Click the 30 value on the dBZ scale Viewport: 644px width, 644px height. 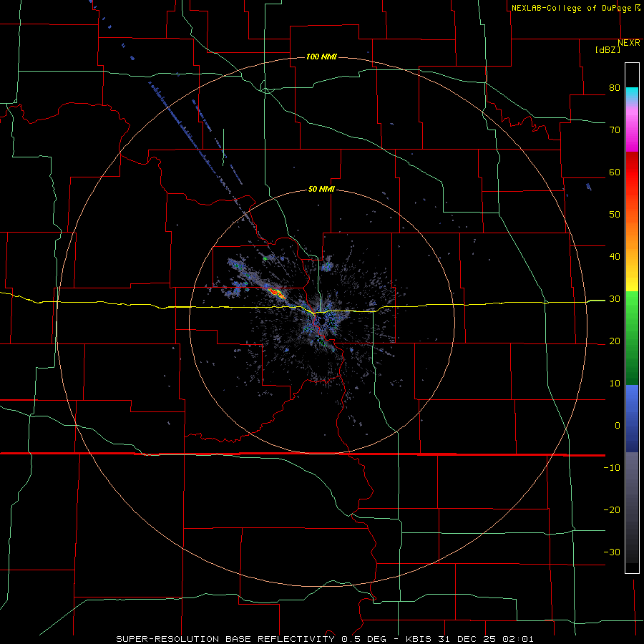[615, 299]
